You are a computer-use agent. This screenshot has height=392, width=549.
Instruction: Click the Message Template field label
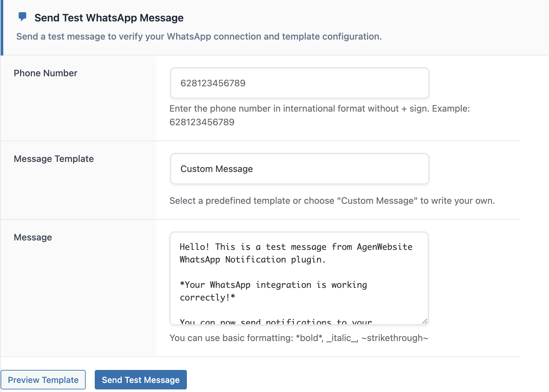tap(54, 159)
